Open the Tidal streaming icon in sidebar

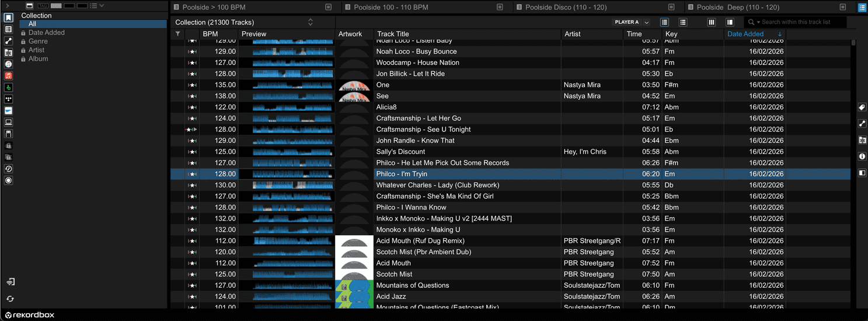coord(8,99)
